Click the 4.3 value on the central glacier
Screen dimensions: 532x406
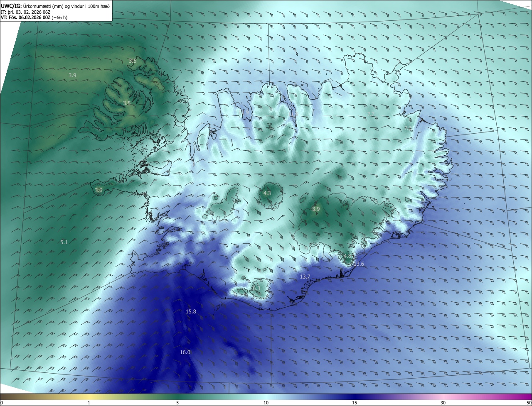pyautogui.click(x=267, y=193)
